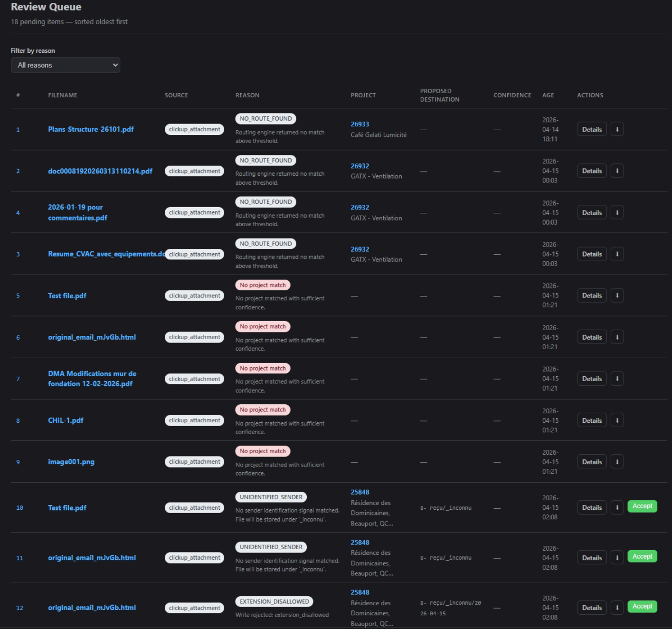672x629 pixels.
Task: Accept row 10 Test file.pdf
Action: (x=642, y=506)
